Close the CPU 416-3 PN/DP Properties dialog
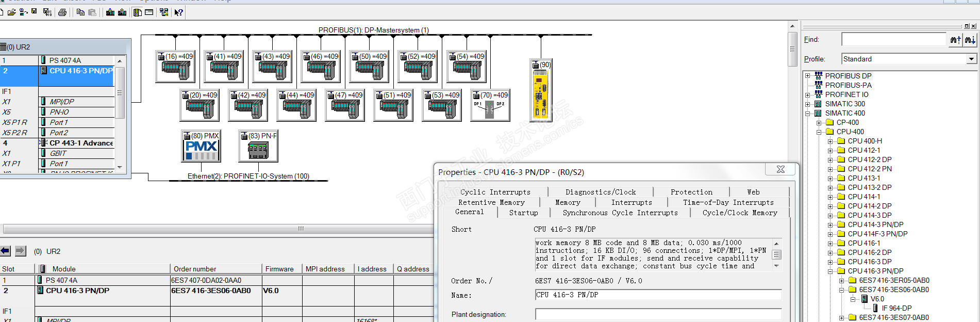The width and height of the screenshot is (980, 322). pos(780,169)
